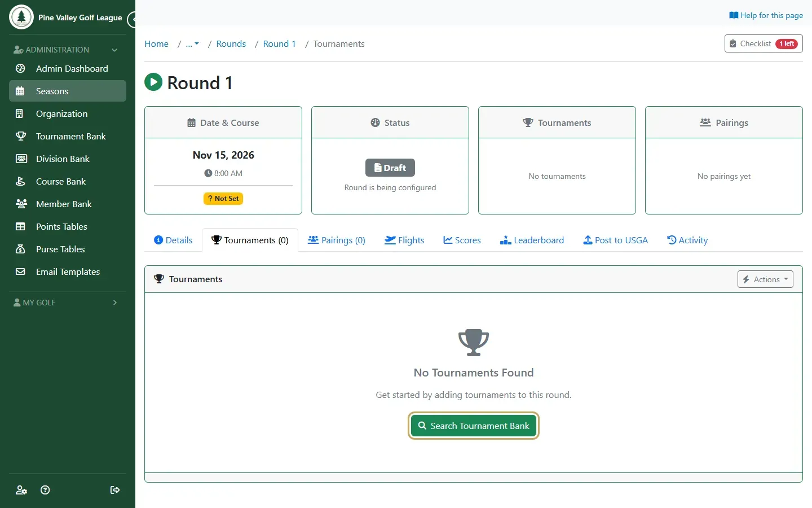This screenshot has width=812, height=508.
Task: Open the Actions dropdown
Action: [x=765, y=279]
